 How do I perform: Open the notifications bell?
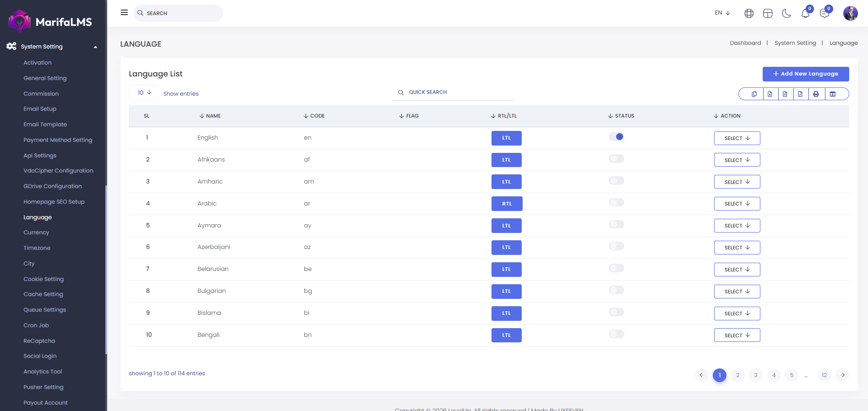pos(805,13)
